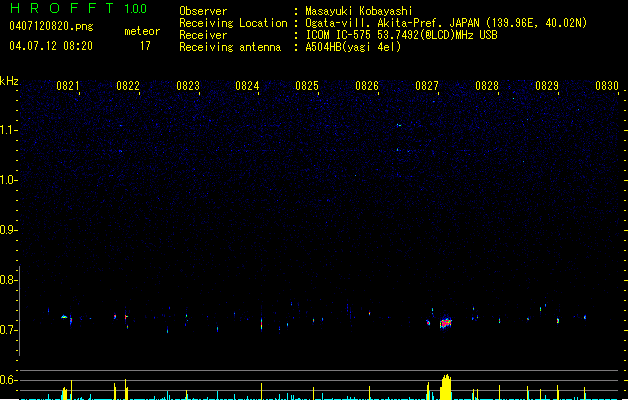Click the 0824 time marker

[247, 86]
